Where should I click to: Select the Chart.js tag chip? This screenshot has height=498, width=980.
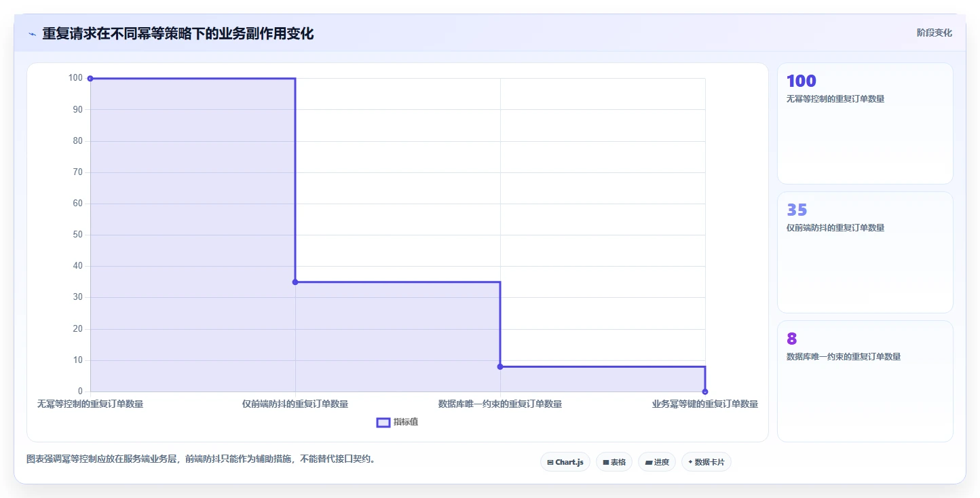tap(565, 462)
